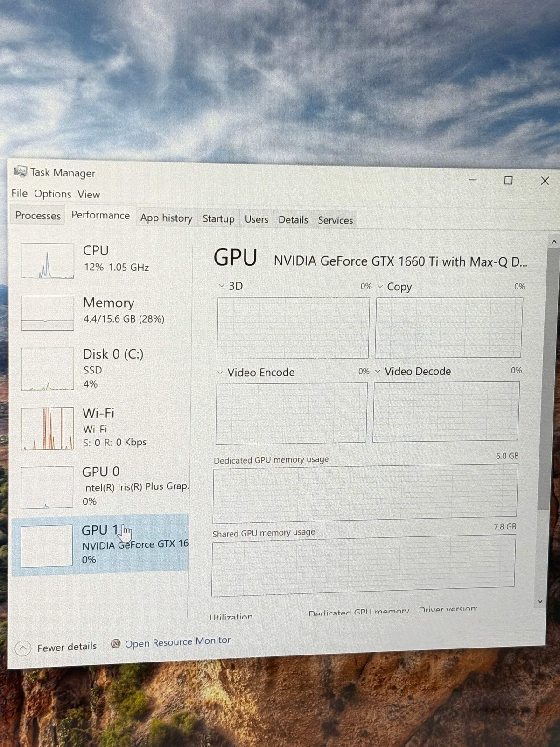Close the Task Manager window
This screenshot has height=747, width=560.
pyautogui.click(x=545, y=181)
